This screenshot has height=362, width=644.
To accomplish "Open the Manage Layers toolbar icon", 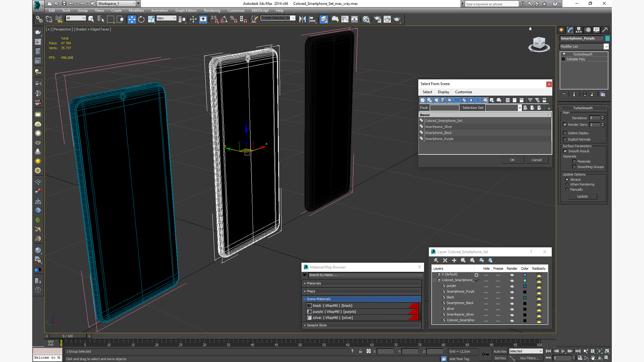I will click(324, 19).
